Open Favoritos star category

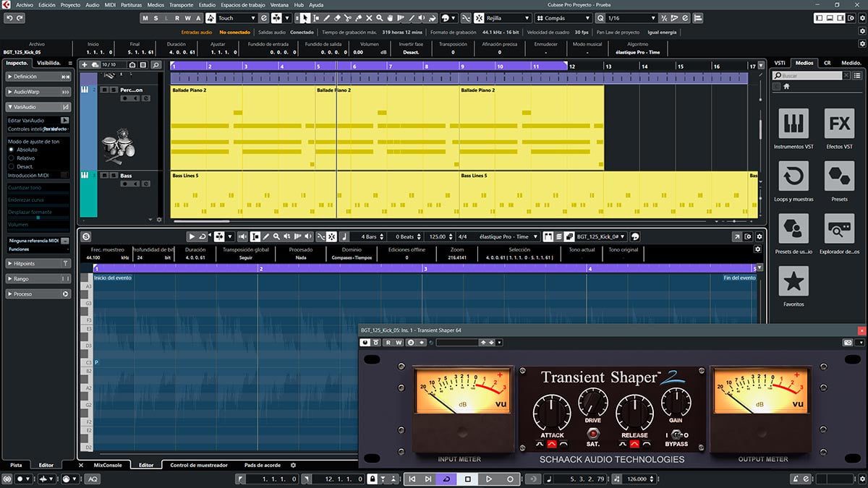coord(793,281)
